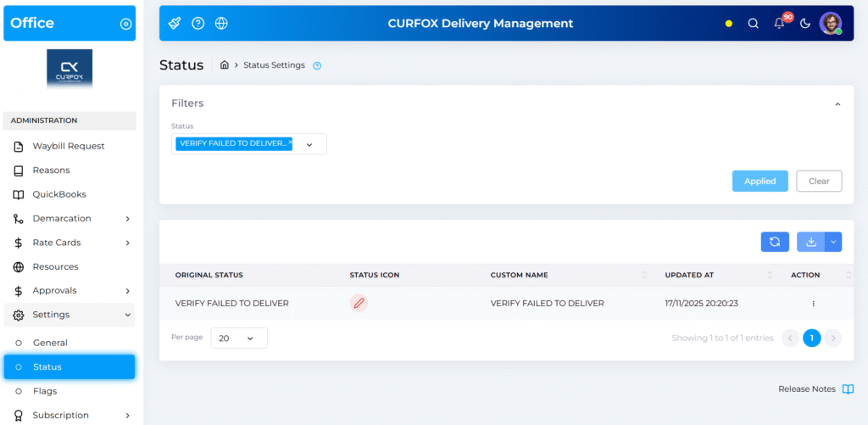Expand the download options arrow

point(833,242)
